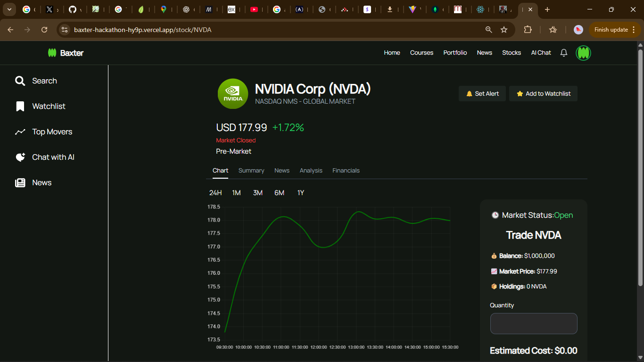Open the Analysis tab
The height and width of the screenshot is (362, 644).
[x=311, y=171]
